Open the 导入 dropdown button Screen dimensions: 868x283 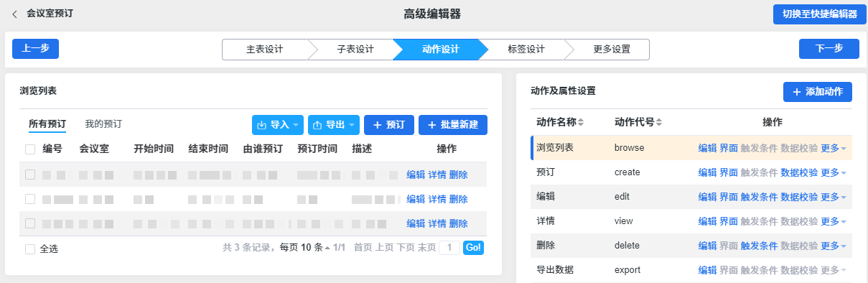point(278,124)
